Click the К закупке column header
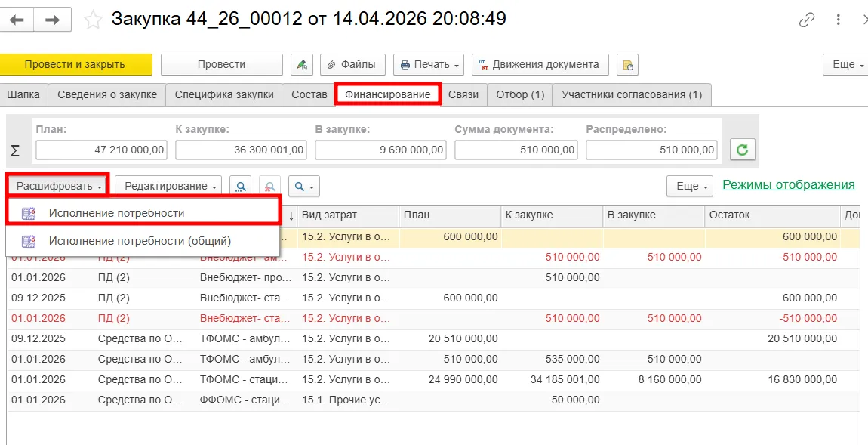The width and height of the screenshot is (868, 445). [x=551, y=215]
